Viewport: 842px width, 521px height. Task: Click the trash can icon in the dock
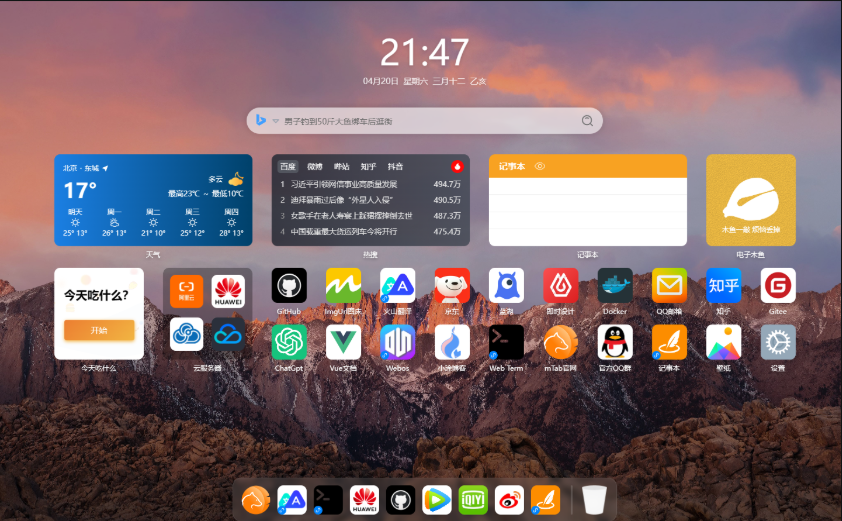[594, 500]
